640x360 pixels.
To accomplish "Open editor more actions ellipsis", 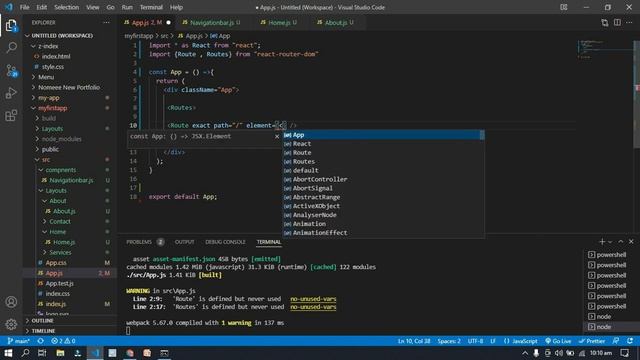I will coord(629,23).
